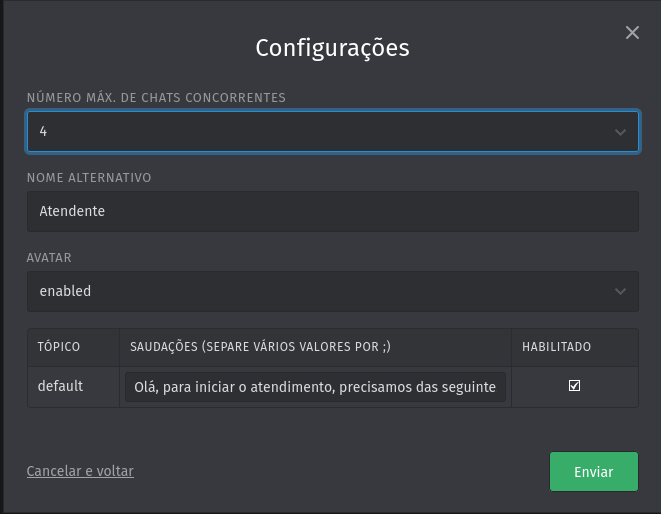This screenshot has width=661, height=514.
Task: Click the chevron on the chats number selector
Action: 620,132
